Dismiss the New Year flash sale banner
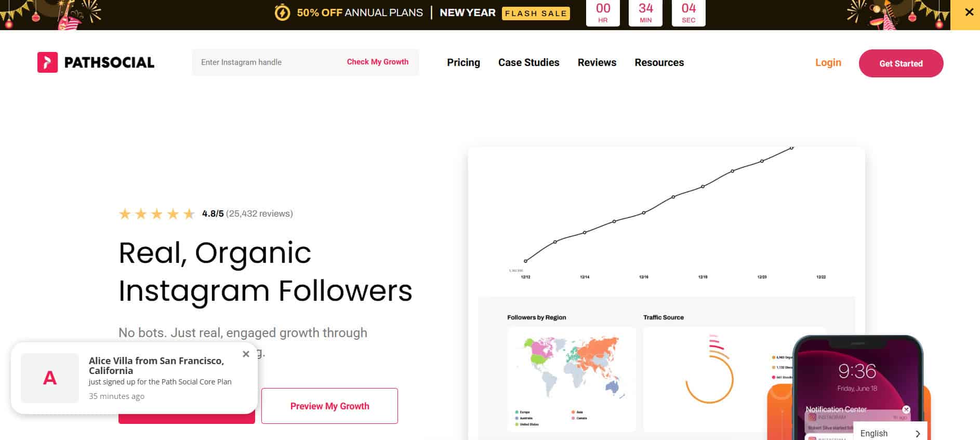 [969, 11]
